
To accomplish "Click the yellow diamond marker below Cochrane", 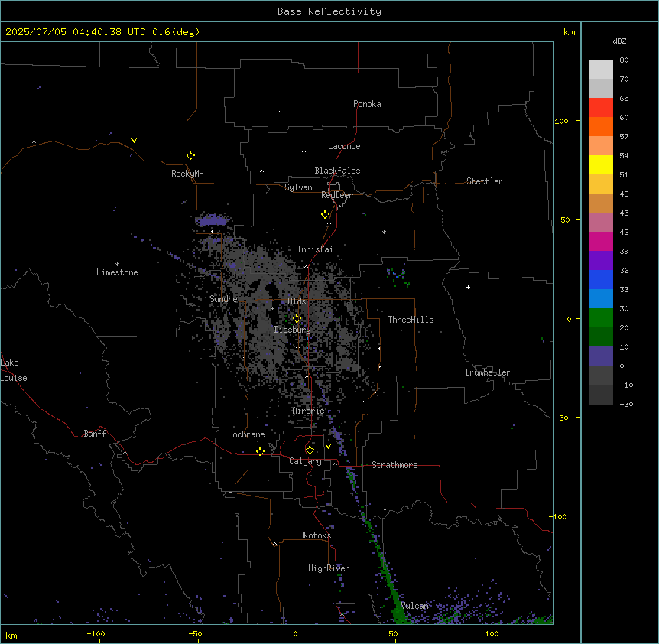I will 260,452.
